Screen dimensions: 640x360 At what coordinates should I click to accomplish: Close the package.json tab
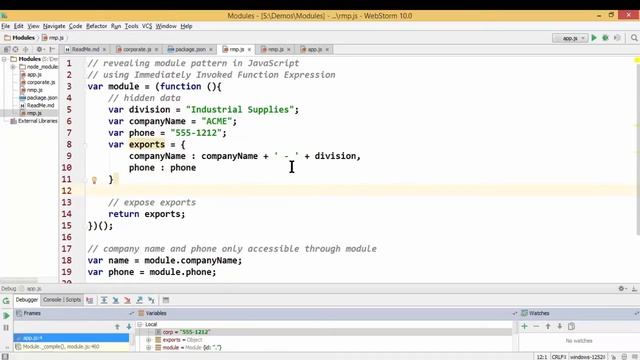coord(211,50)
